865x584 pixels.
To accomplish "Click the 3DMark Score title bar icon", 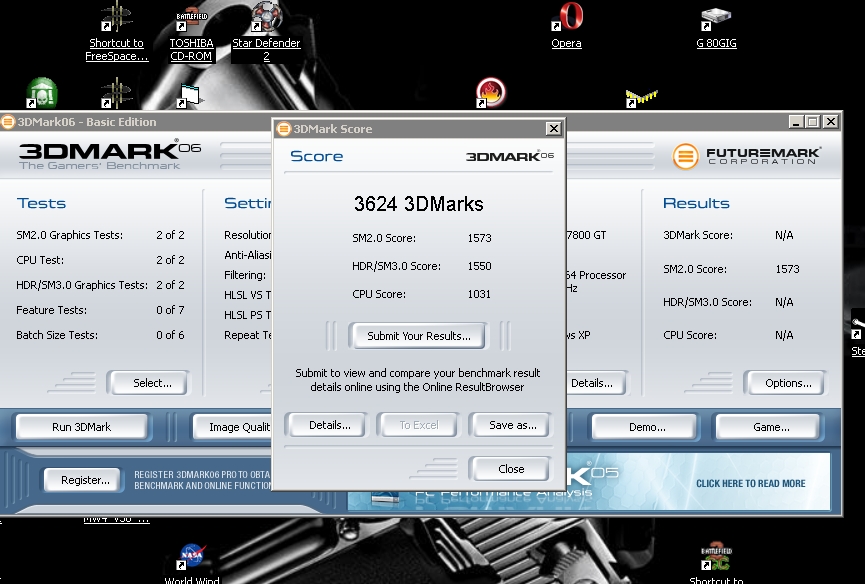I will pos(283,129).
